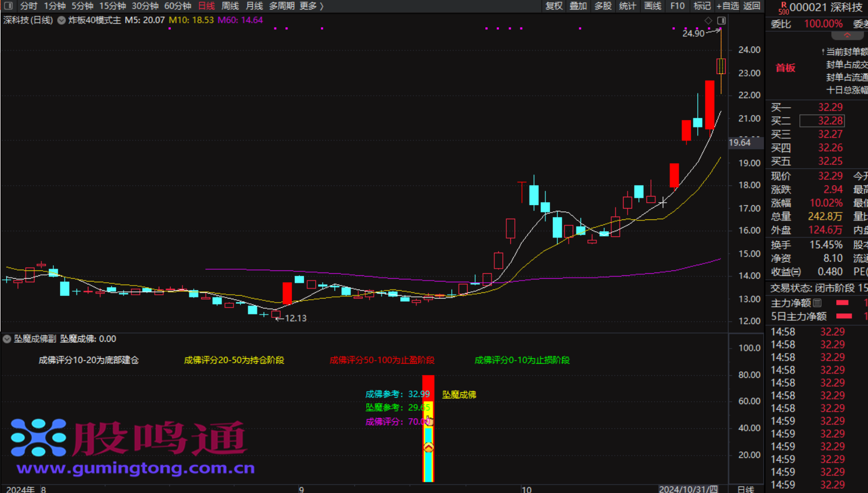Click the diamond marker icon above chart
Screen dimensions: 868x493
(708, 20)
